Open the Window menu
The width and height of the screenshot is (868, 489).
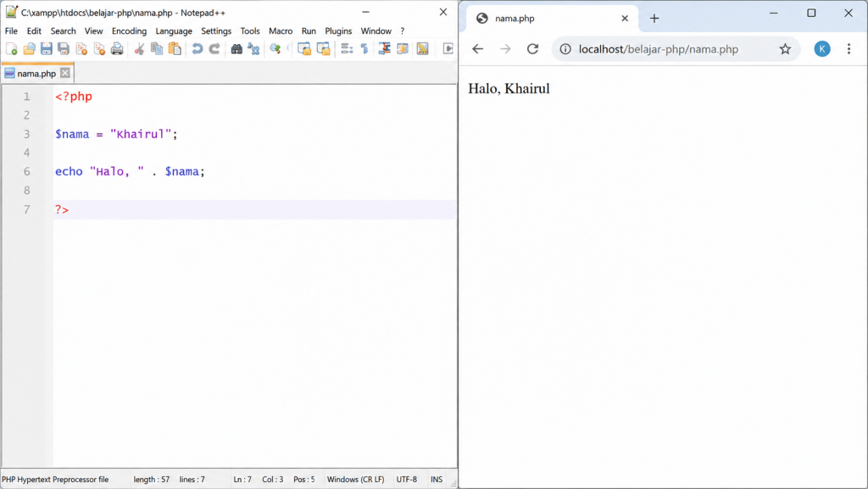pos(376,31)
